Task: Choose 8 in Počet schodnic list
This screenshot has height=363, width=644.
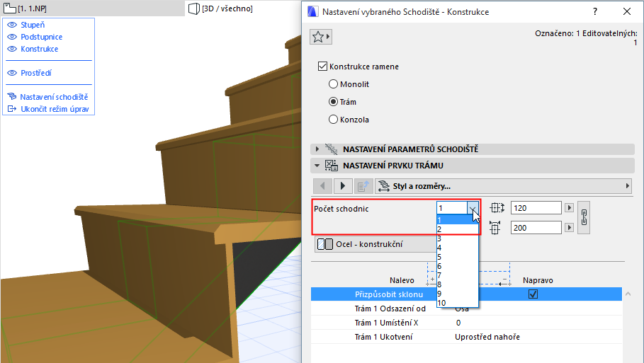Action: pyautogui.click(x=458, y=284)
